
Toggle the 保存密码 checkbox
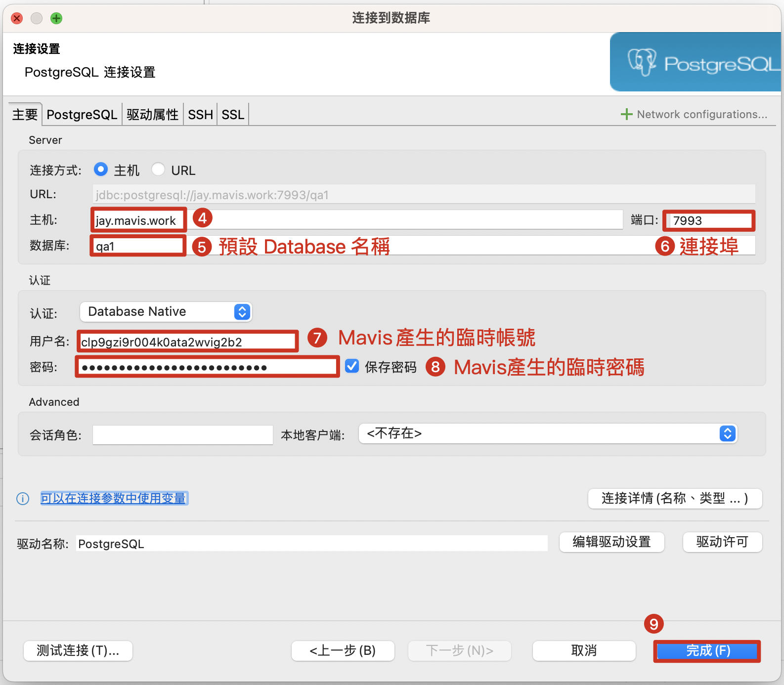point(352,366)
